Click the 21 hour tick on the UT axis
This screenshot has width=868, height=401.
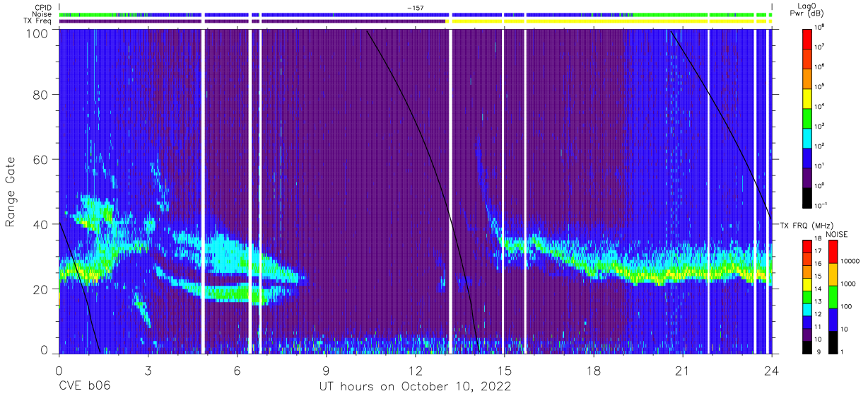click(x=683, y=370)
